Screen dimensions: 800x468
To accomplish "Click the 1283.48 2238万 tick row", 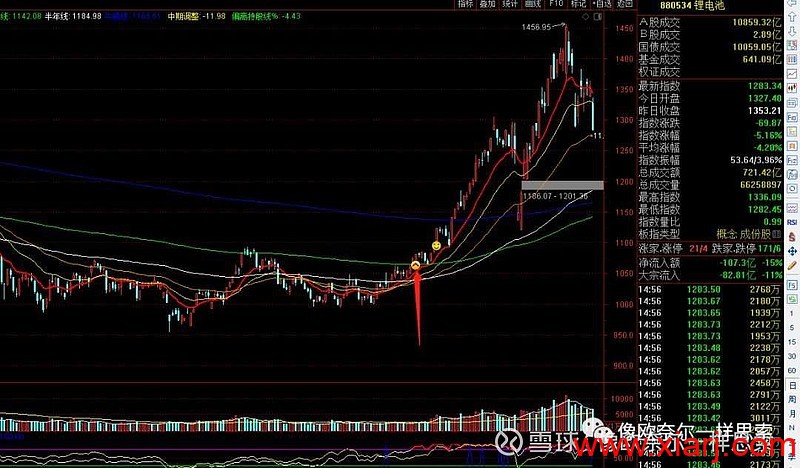I will pos(710,348).
